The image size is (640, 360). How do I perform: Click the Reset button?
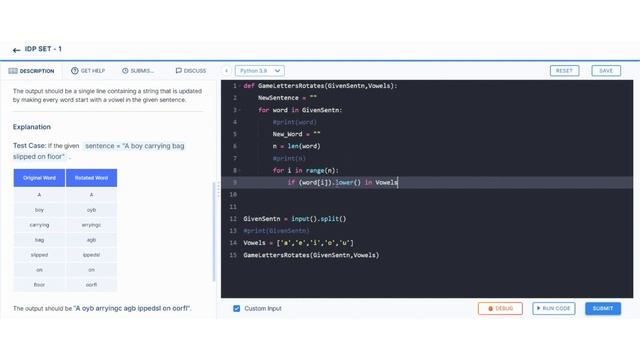tap(564, 71)
